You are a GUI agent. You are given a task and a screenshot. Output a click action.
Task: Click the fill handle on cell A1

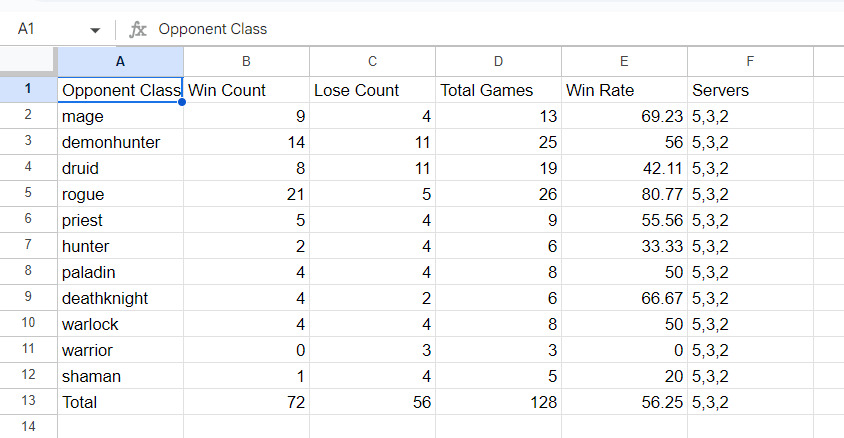tap(183, 102)
